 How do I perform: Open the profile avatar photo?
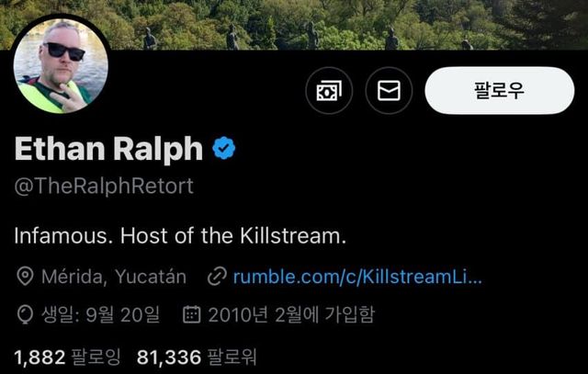(61, 65)
